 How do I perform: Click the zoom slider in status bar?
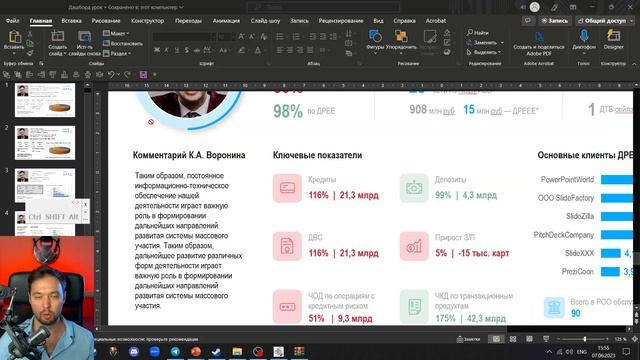point(585,339)
